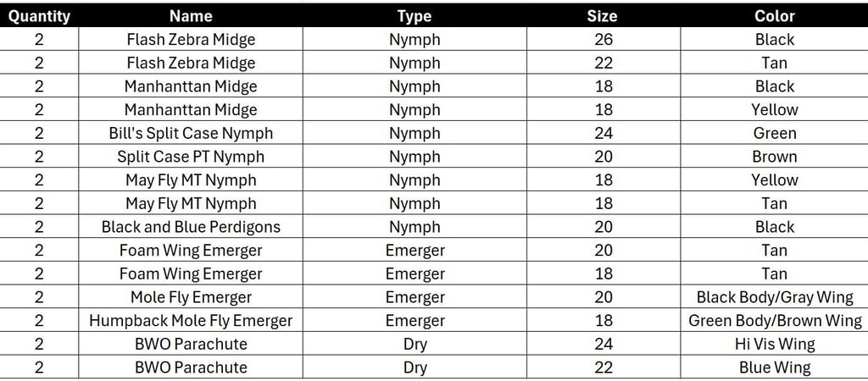Click the Hi Vis Wing color cell

[x=774, y=344]
